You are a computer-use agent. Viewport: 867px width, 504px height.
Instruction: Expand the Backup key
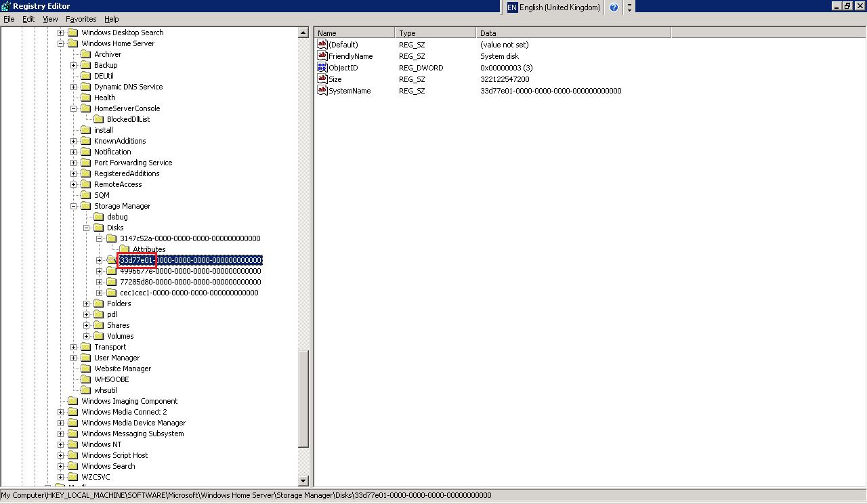74,65
